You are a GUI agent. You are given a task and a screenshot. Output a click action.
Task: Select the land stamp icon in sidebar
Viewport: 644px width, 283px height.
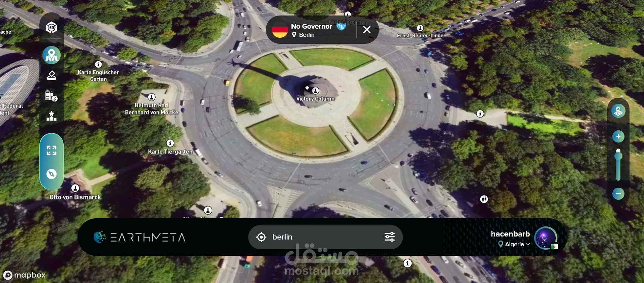pos(52,75)
